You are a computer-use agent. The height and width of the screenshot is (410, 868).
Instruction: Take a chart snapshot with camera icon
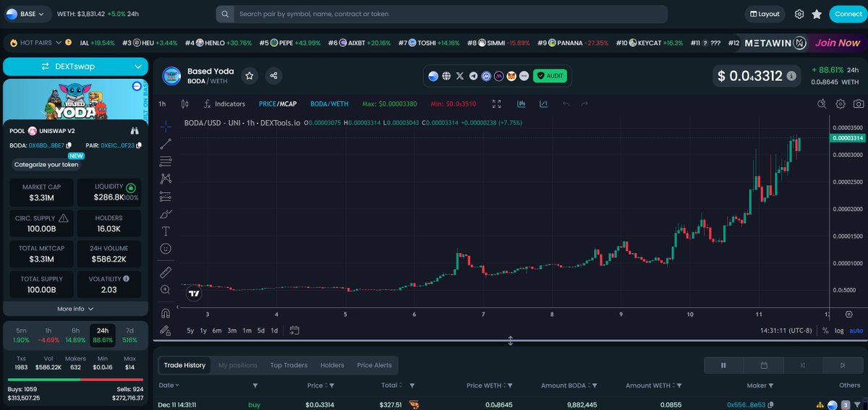pyautogui.click(x=858, y=104)
